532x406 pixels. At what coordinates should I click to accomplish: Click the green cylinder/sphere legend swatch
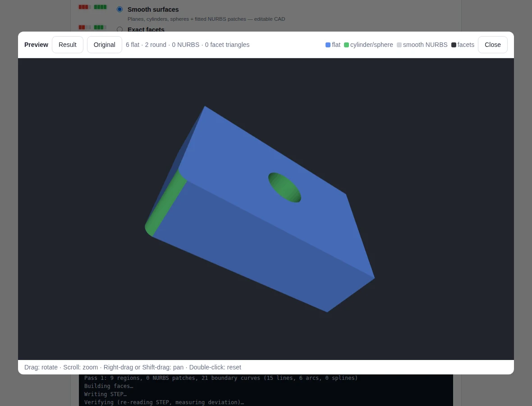pyautogui.click(x=346, y=45)
